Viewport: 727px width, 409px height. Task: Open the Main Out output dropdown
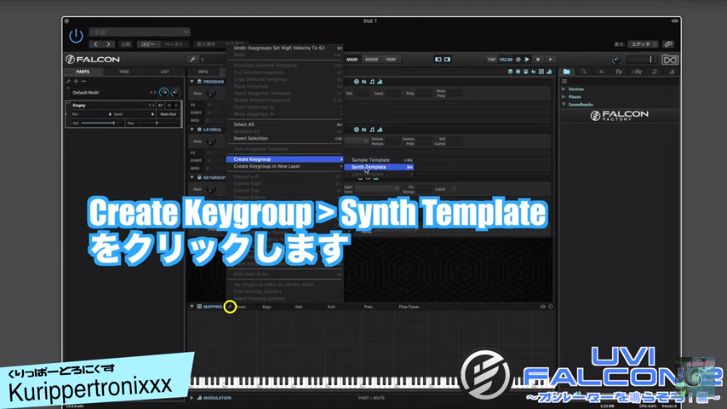coord(168,114)
